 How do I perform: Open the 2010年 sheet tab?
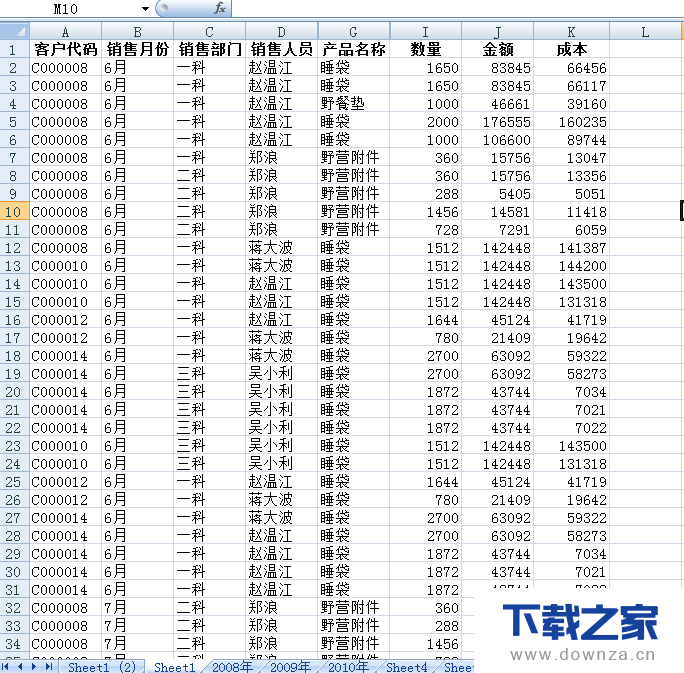click(x=348, y=667)
